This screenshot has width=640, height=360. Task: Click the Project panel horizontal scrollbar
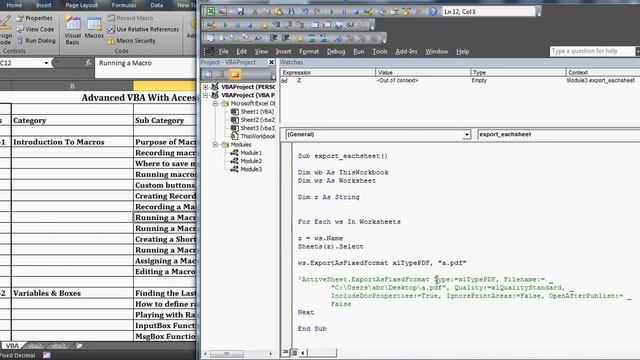click(x=238, y=353)
